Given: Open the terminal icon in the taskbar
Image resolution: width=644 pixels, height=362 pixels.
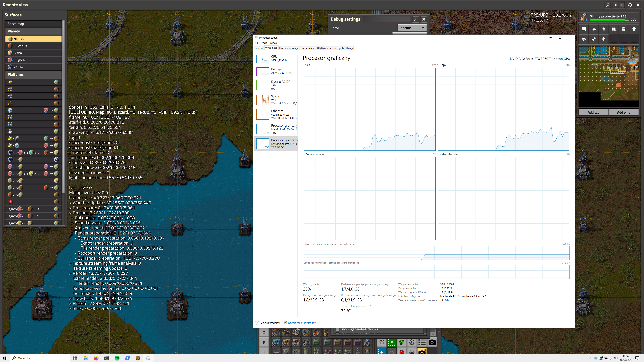Looking at the screenshot, I should tap(107, 358).
